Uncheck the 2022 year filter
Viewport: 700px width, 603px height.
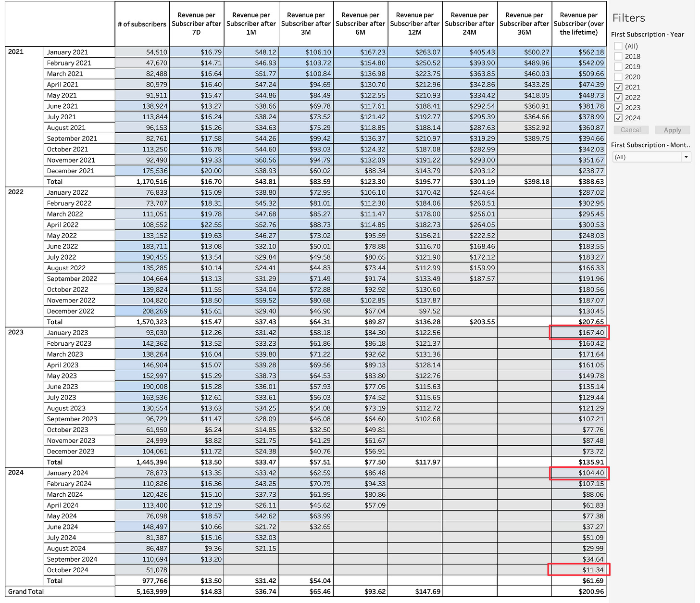pos(618,98)
